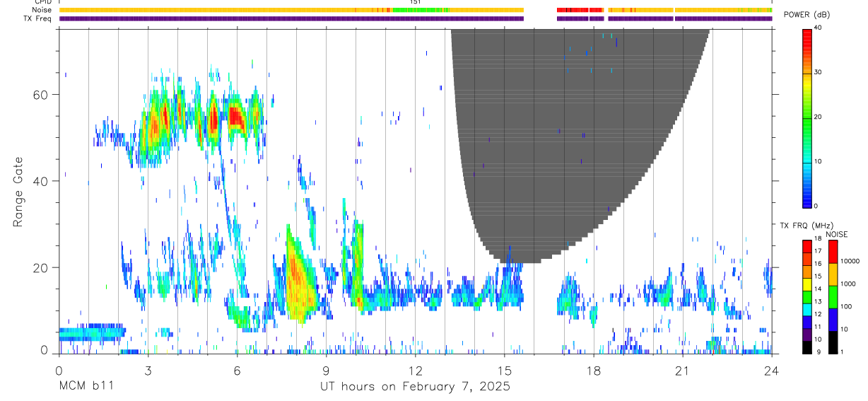Click x-axis tick label '9'
868x401 pixels.
click(x=326, y=371)
